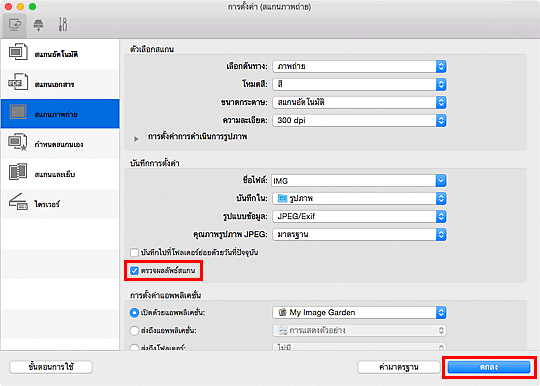
Task: Choose the สแกนและเย็บ sidebar item
Action: [60, 174]
